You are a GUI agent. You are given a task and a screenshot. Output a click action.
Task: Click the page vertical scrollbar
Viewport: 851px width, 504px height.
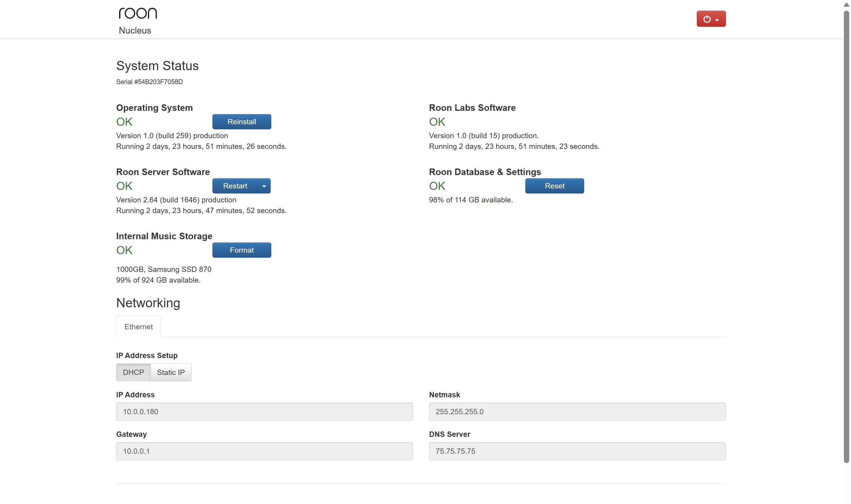(846, 238)
